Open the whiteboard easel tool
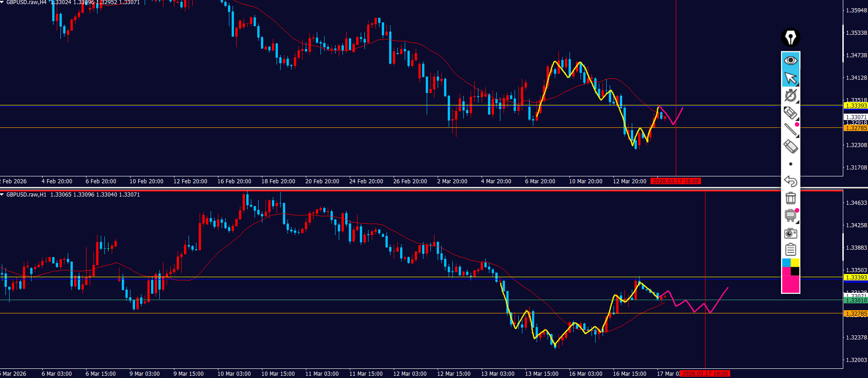 point(790,215)
